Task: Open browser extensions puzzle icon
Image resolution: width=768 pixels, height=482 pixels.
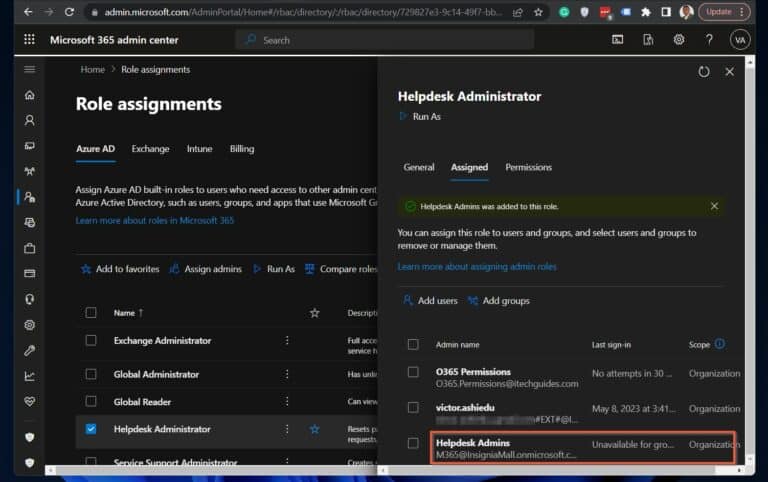Action: coord(646,12)
